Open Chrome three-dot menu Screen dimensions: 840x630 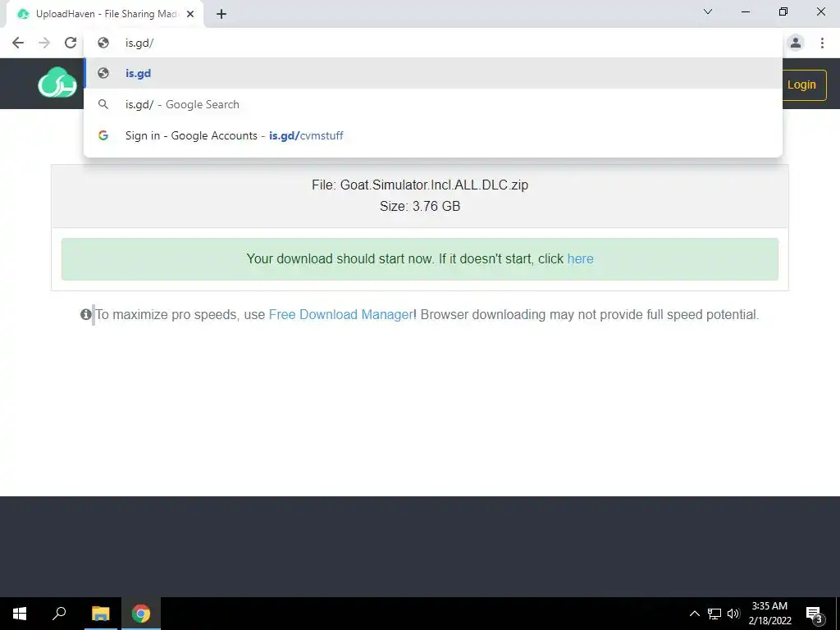pyautogui.click(x=822, y=43)
